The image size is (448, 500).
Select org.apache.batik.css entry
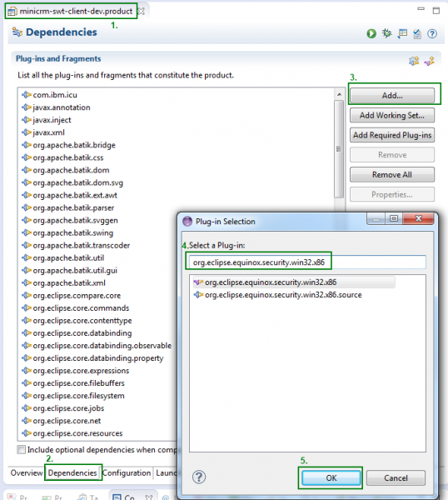(62, 157)
